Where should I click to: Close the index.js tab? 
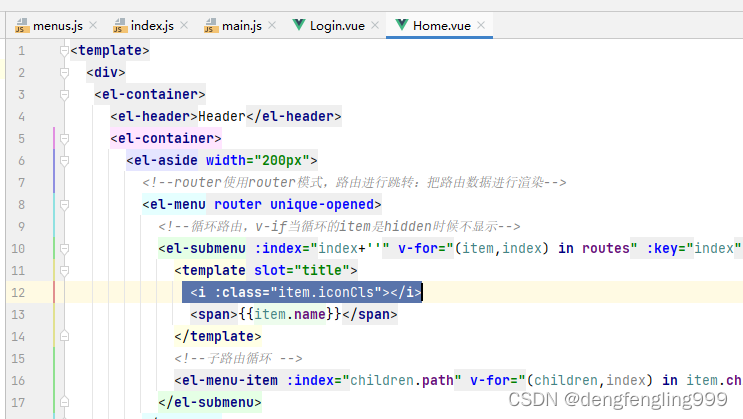coord(184,25)
